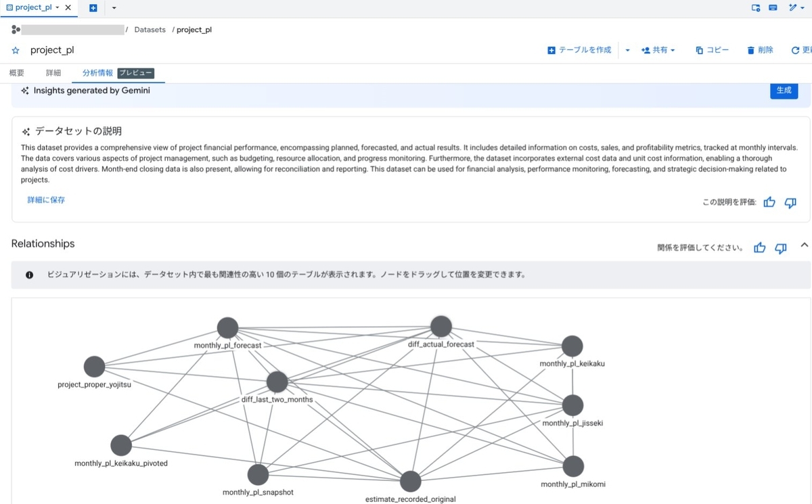
Task: Click the keyboard shortcuts icon top right
Action: (773, 7)
